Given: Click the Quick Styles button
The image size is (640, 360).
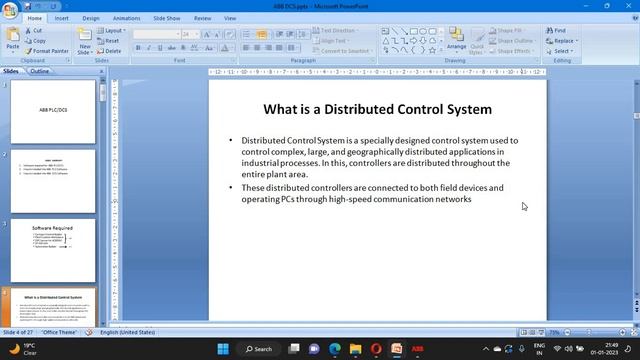Looking at the screenshot, I should pyautogui.click(x=476, y=41).
